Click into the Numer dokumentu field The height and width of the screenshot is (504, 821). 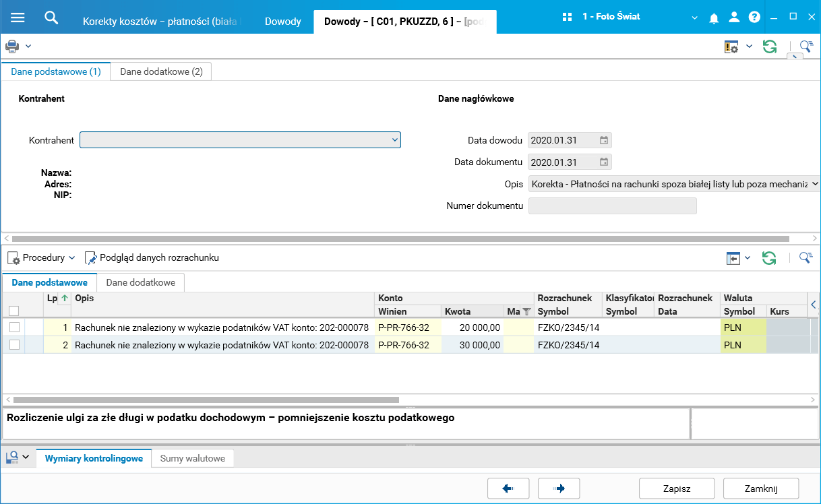coord(612,206)
